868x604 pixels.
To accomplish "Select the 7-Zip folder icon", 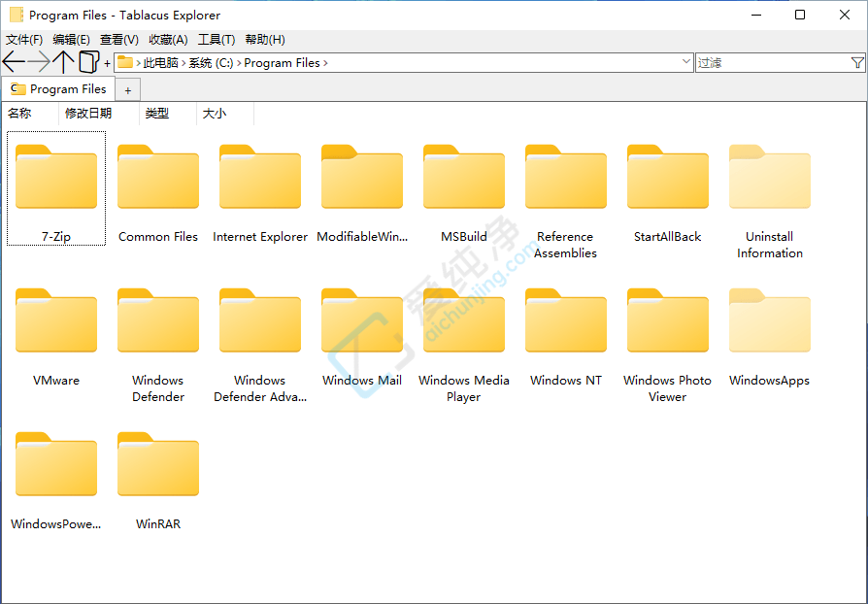I will pyautogui.click(x=56, y=177).
